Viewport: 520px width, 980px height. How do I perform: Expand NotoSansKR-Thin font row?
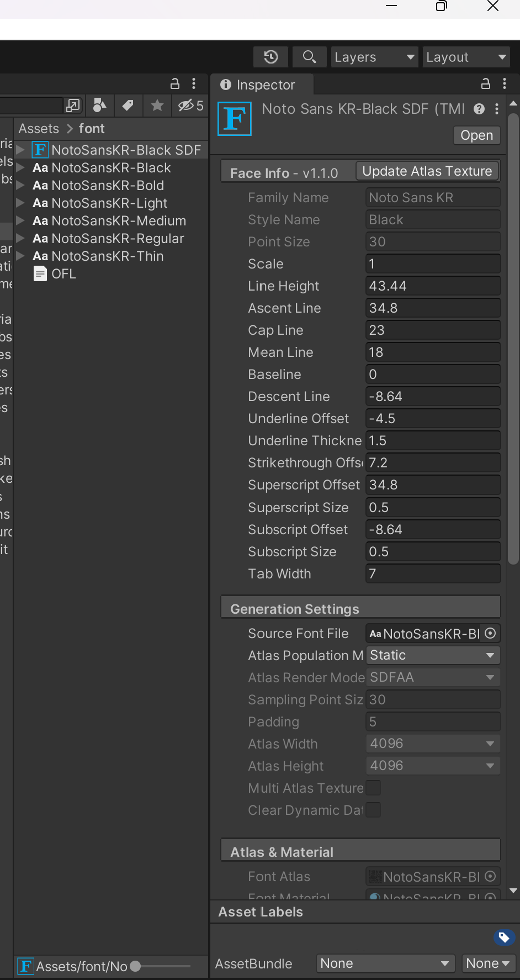pyautogui.click(x=20, y=256)
